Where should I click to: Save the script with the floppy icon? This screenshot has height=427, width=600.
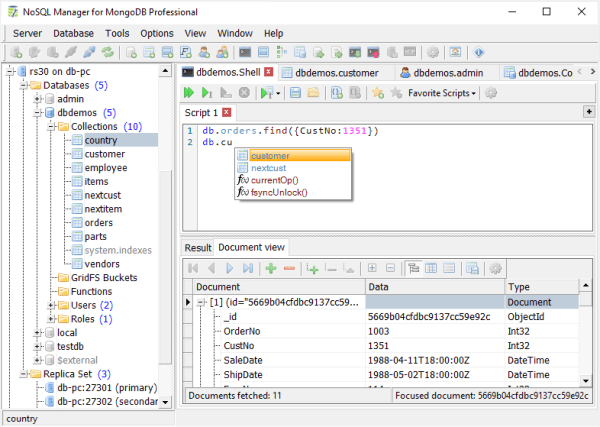click(x=295, y=93)
